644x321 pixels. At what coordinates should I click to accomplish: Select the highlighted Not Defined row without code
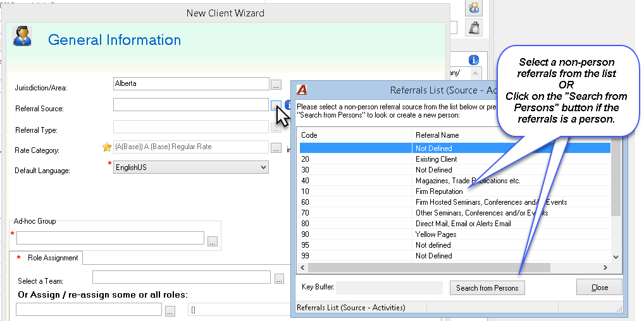click(455, 148)
